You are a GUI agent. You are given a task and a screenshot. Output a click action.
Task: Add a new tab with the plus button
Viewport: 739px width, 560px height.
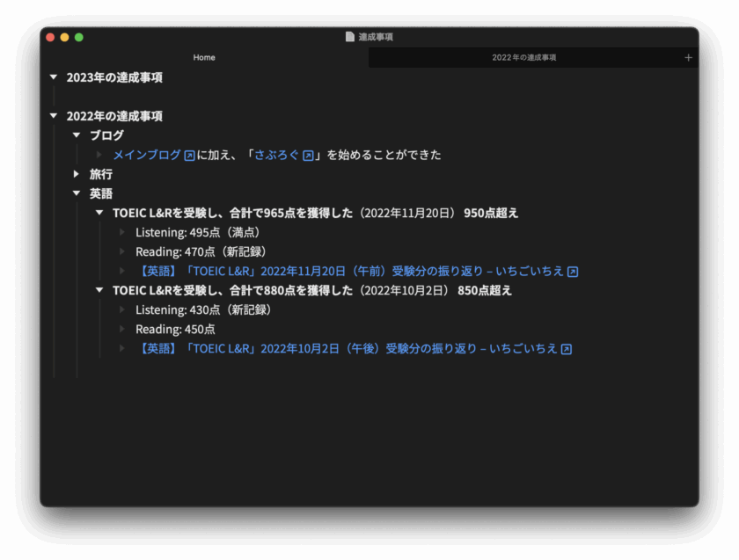[x=689, y=57]
